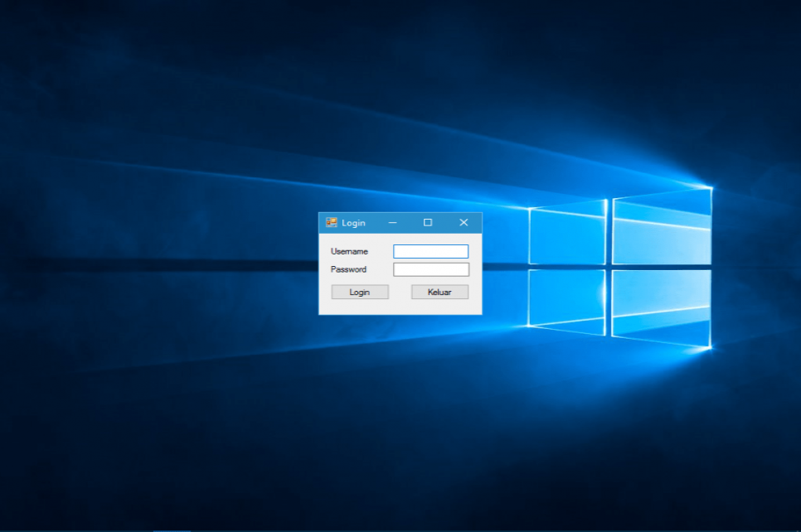Click the square maximize symbol in the title bar
The image size is (801, 532).
click(429, 222)
